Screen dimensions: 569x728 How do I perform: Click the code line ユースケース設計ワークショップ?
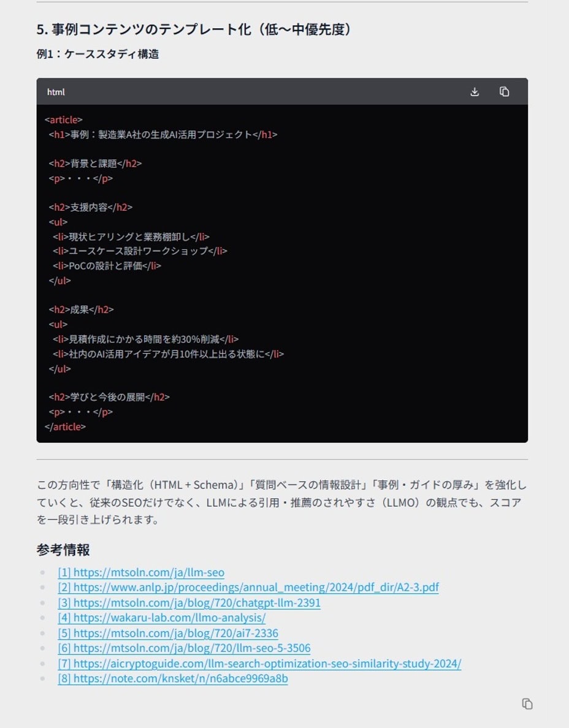pyautogui.click(x=140, y=251)
